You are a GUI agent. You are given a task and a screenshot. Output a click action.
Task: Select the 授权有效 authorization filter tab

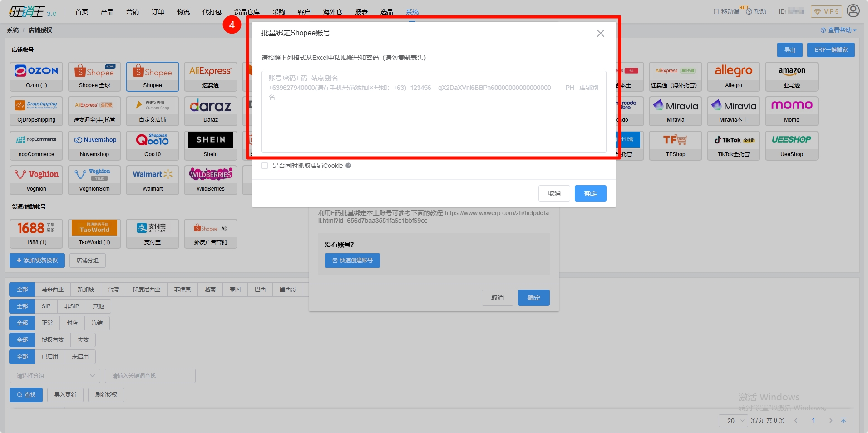pyautogui.click(x=53, y=340)
